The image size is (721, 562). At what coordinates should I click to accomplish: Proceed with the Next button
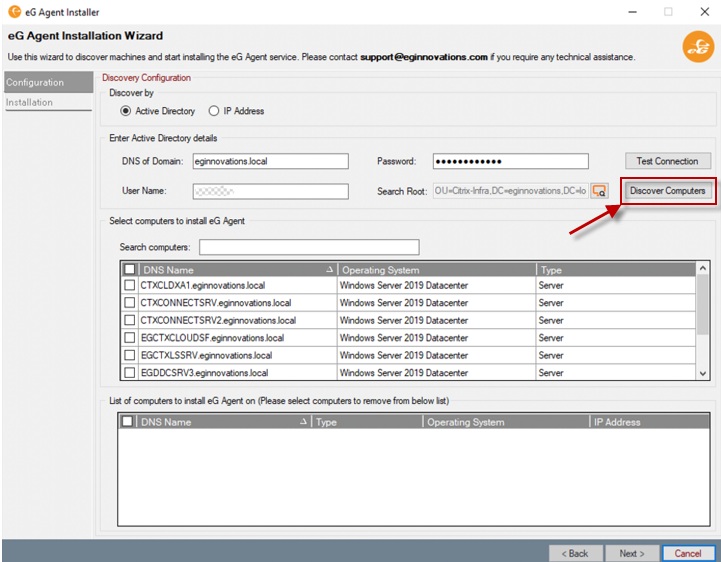click(632, 553)
